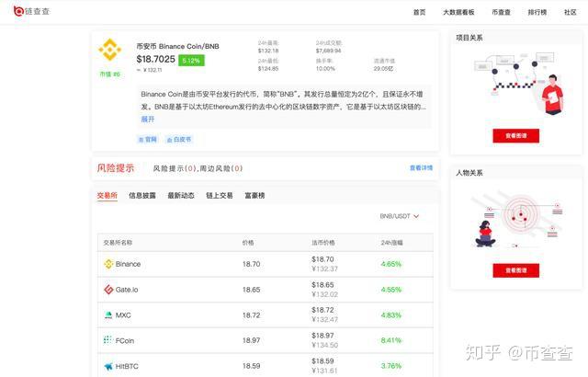This screenshot has height=377, width=588.
Task: Click the 项目关系 illustration
Action: tap(519, 85)
